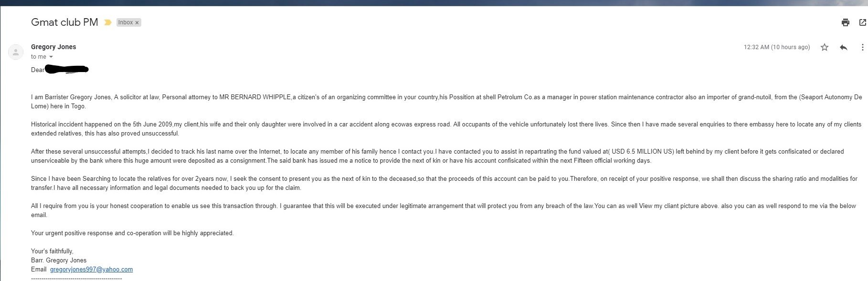The image size is (868, 281).
Task: Click the Print all printer icon
Action: click(846, 22)
